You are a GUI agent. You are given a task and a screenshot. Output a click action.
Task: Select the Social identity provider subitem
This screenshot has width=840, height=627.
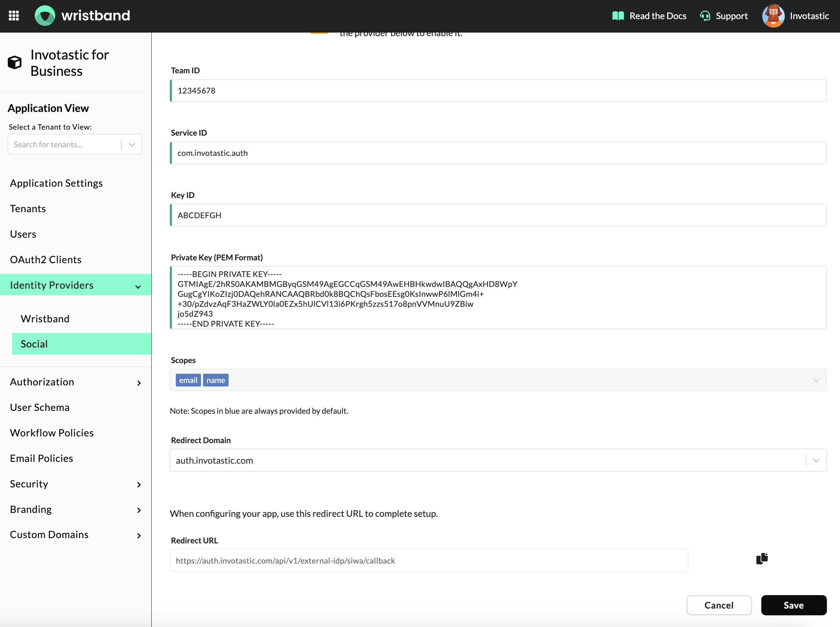point(82,344)
